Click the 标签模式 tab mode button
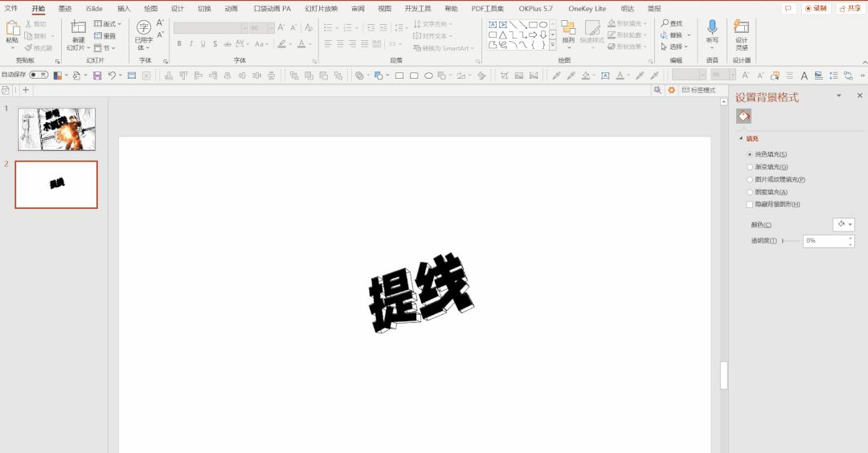The width and height of the screenshot is (868, 453). (x=698, y=90)
